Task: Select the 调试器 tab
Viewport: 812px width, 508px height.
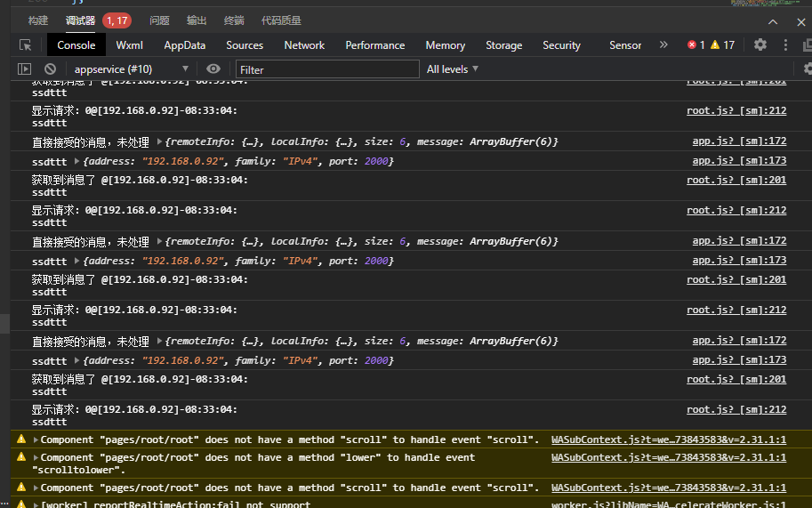Action: coord(80,20)
